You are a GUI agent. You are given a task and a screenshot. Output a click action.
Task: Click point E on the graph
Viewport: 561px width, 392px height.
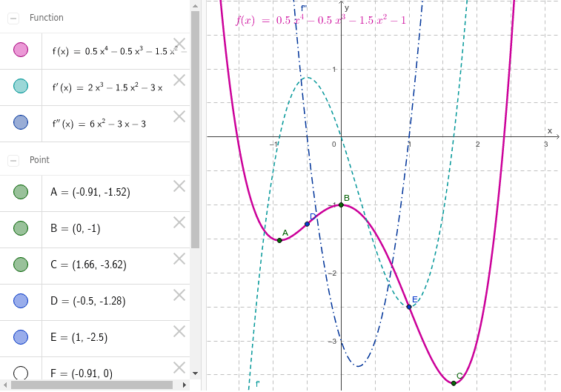[409, 307]
